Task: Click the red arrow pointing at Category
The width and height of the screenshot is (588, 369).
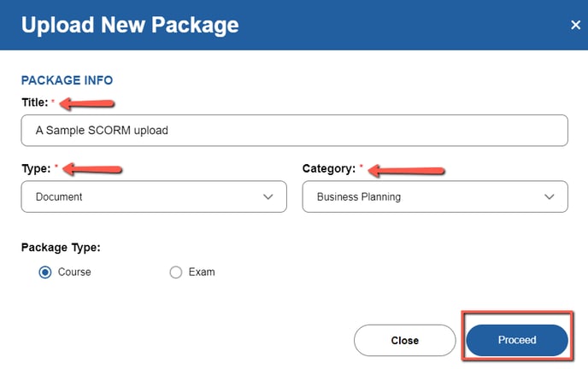Action: (x=407, y=171)
